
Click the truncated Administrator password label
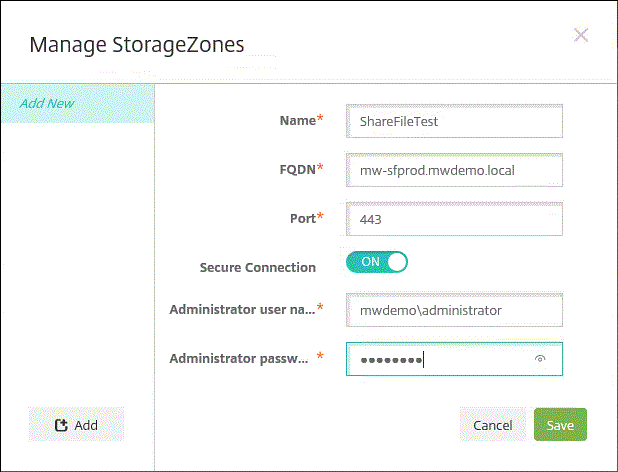click(x=239, y=357)
